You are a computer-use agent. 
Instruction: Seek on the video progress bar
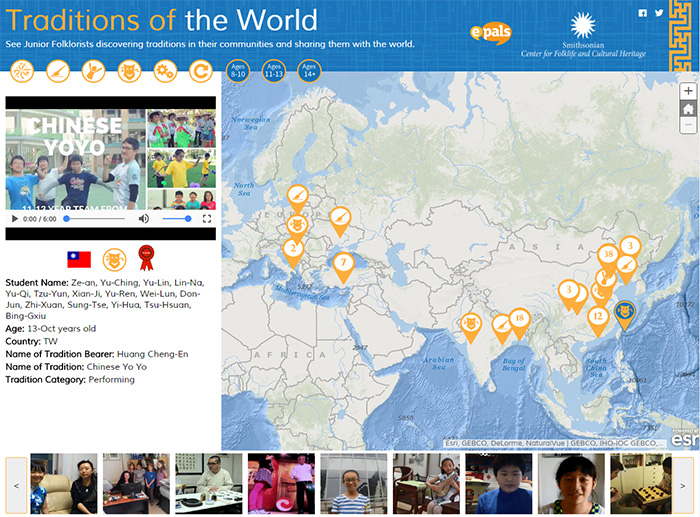[x=95, y=219]
